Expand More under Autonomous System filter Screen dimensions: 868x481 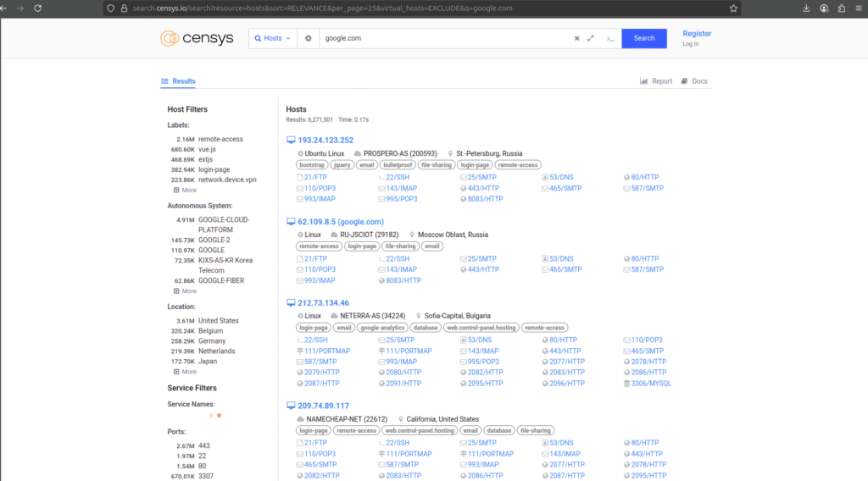(184, 290)
